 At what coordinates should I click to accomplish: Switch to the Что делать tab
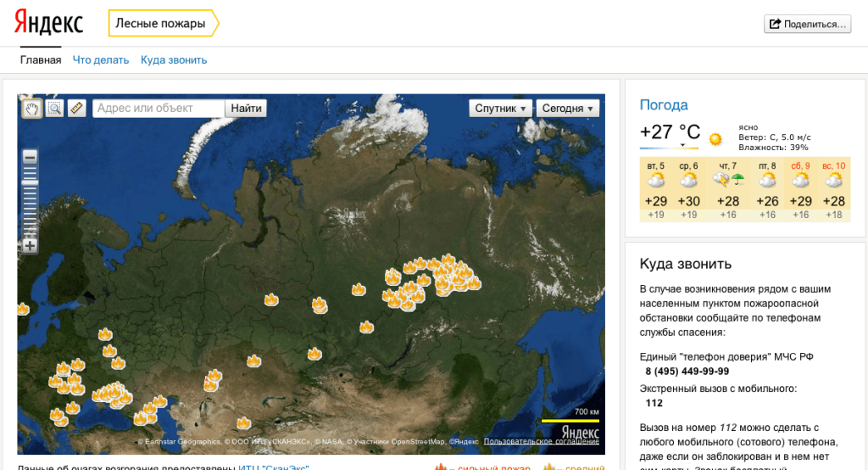point(101,60)
